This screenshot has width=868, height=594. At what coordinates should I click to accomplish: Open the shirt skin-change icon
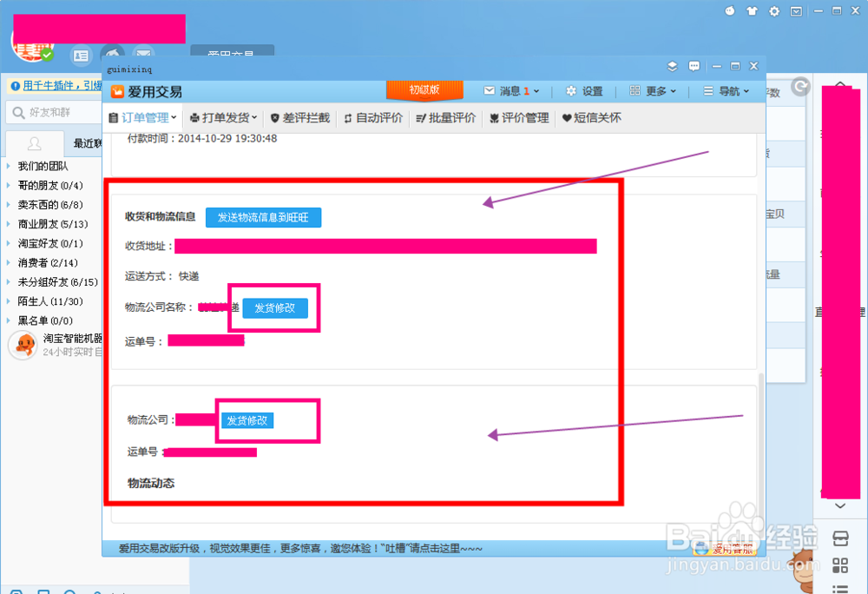click(752, 10)
